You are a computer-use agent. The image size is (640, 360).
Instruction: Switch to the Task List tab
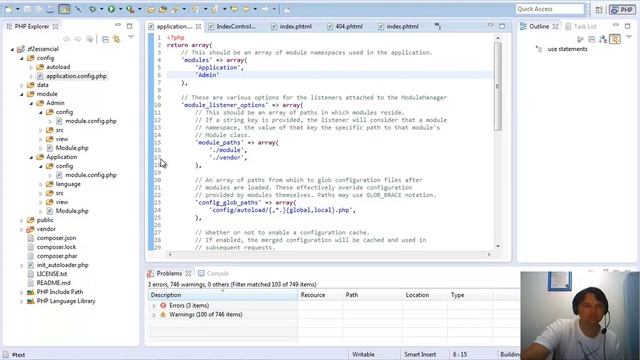point(580,26)
